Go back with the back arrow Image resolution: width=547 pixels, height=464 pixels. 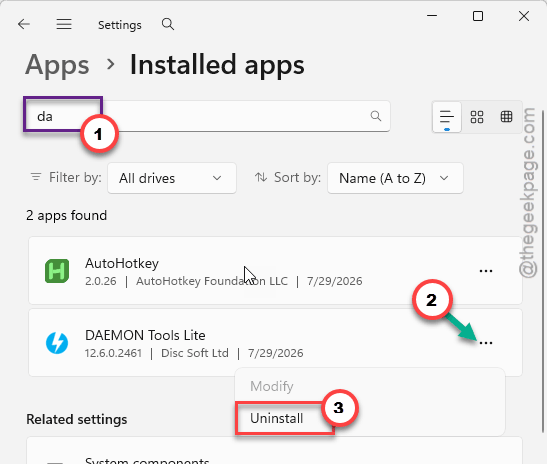point(24,24)
